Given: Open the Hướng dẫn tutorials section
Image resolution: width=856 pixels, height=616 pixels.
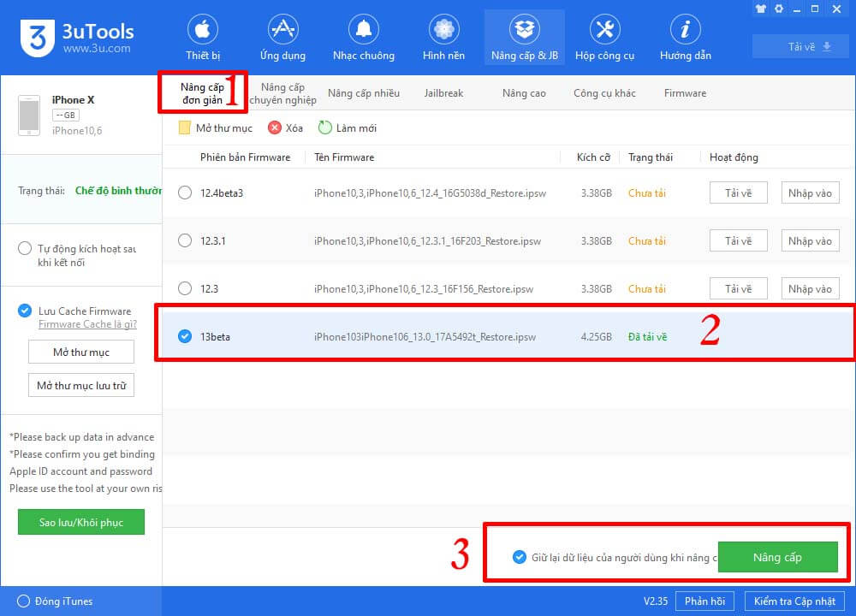Looking at the screenshot, I should click(x=685, y=37).
